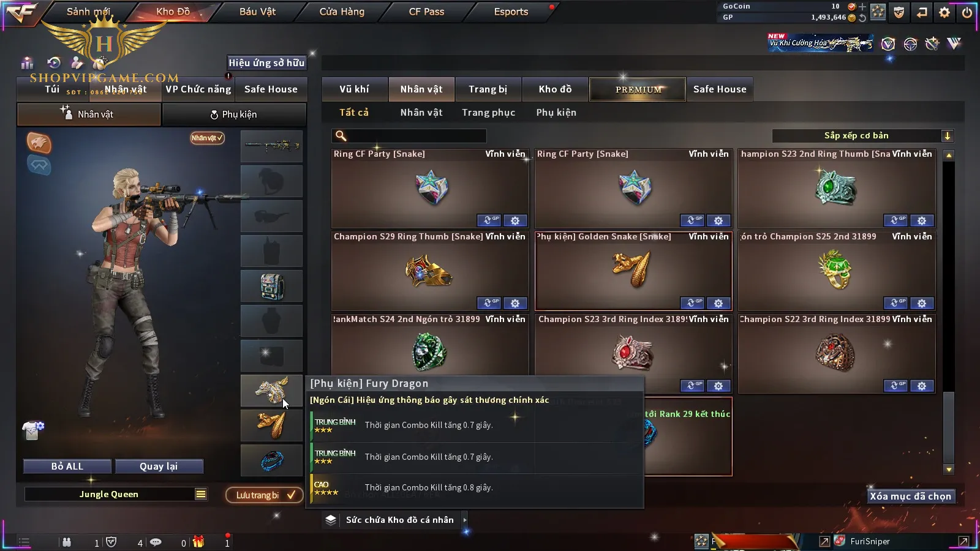Toggle Nhân vật checkmark over character preview
Screen dimensions: 980x551
(x=207, y=138)
